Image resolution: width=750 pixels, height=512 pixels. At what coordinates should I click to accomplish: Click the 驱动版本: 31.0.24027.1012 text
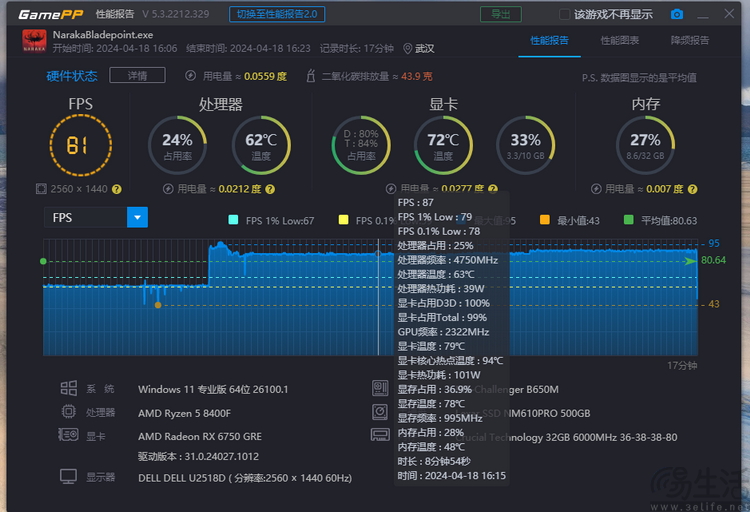click(199, 456)
